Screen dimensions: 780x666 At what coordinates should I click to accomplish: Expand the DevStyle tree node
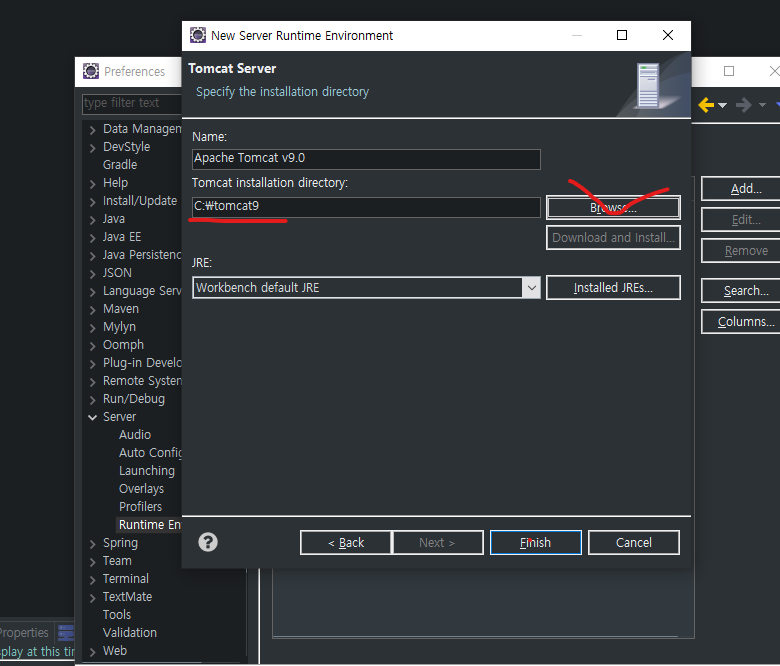(93, 148)
